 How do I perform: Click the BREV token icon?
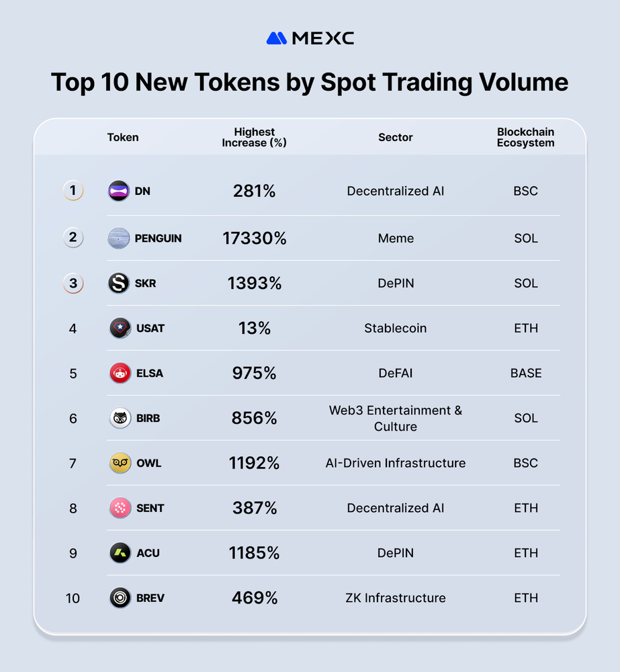(120, 598)
